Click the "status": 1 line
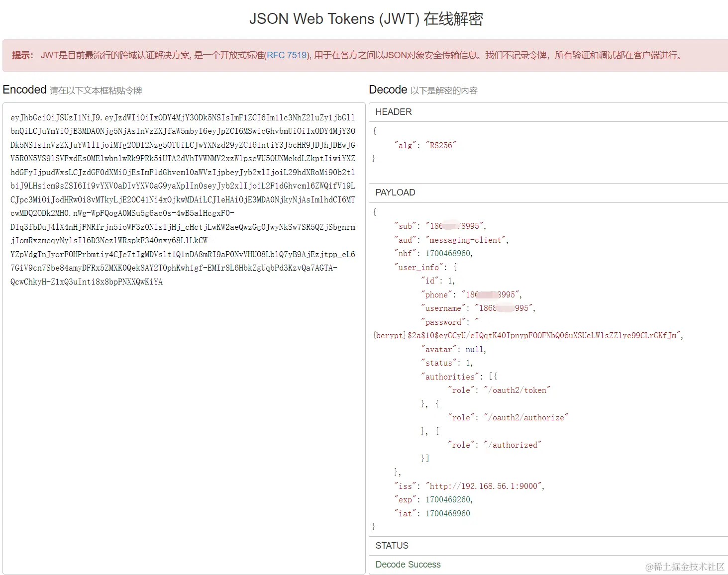The height and width of the screenshot is (575, 728). click(447, 363)
